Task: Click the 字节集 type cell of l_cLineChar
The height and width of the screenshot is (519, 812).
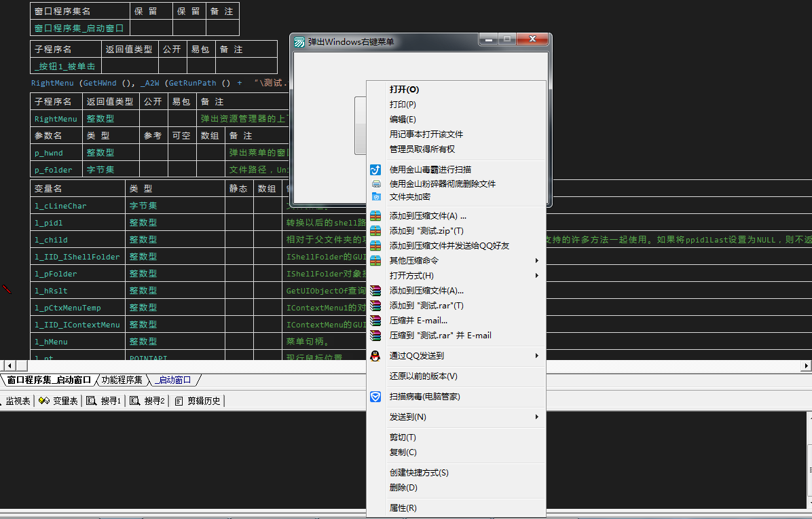Action: click(175, 206)
